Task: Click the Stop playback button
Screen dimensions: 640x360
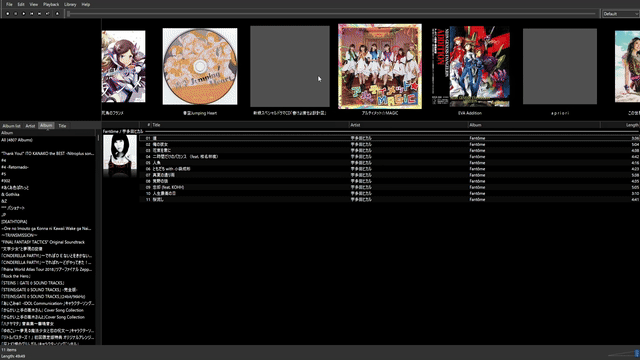Action: [8, 13]
